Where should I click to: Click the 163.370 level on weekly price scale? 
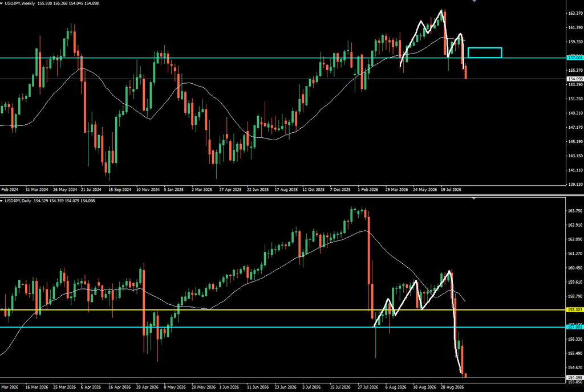(x=575, y=13)
